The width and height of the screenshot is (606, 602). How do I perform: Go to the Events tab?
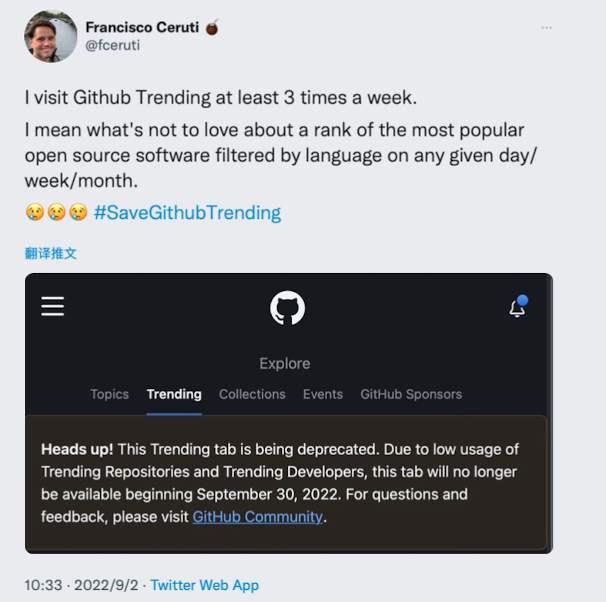(x=323, y=394)
